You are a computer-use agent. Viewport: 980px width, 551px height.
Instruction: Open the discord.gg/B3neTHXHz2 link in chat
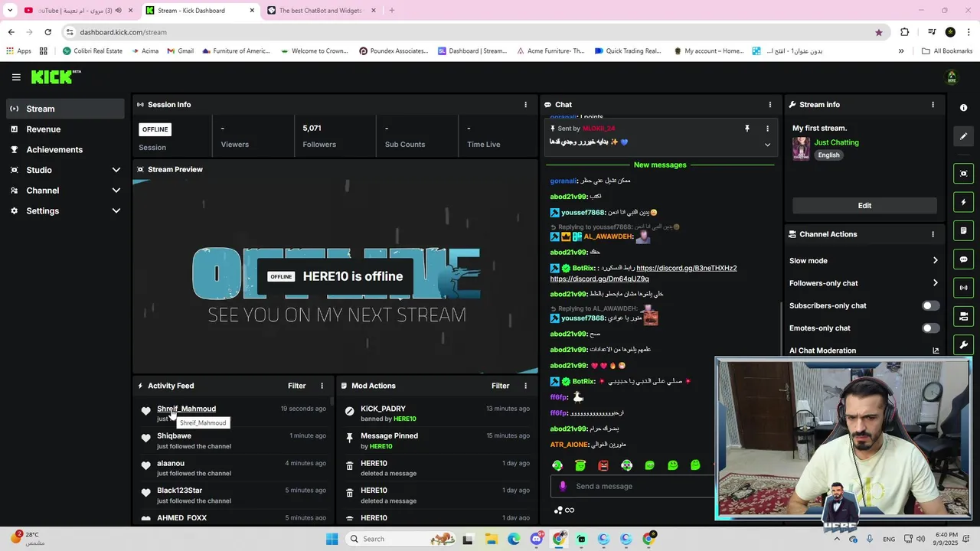[x=686, y=269]
